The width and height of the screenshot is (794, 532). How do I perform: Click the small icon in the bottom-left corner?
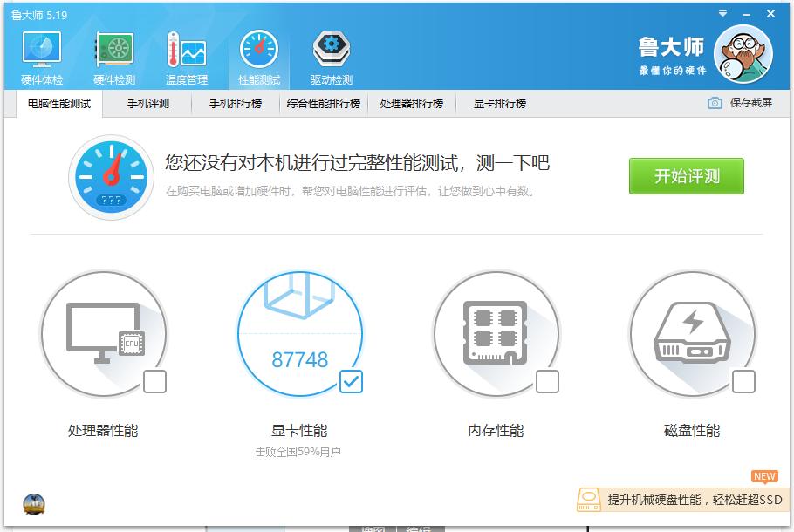point(33,501)
